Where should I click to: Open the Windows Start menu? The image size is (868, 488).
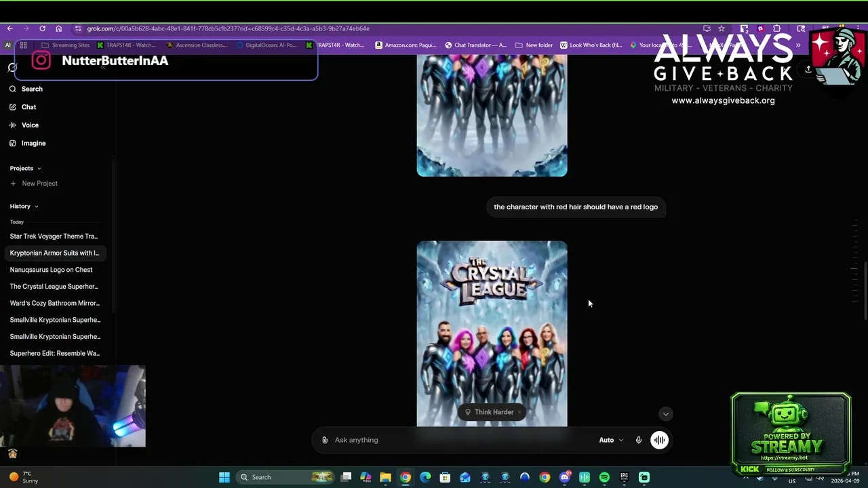click(224, 477)
